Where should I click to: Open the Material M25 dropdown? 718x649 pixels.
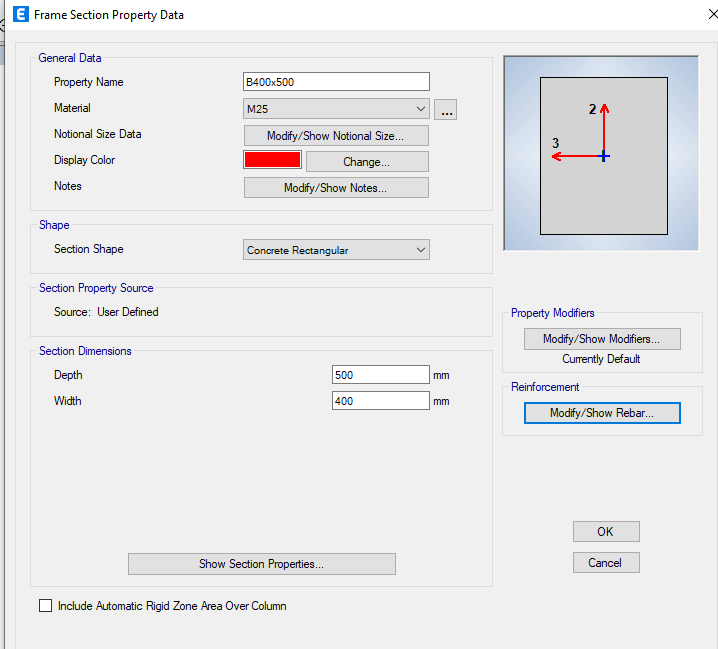[x=336, y=109]
